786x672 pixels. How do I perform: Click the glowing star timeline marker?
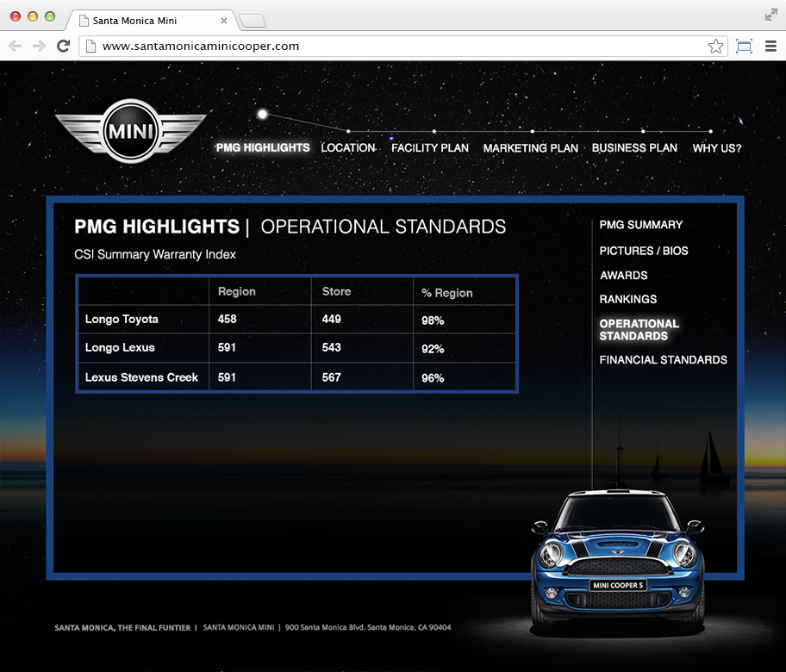(x=262, y=115)
